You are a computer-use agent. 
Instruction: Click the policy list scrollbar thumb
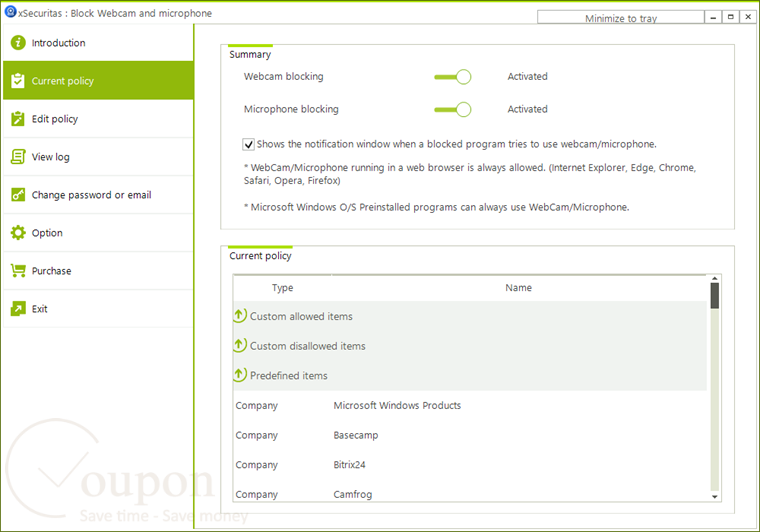click(714, 296)
